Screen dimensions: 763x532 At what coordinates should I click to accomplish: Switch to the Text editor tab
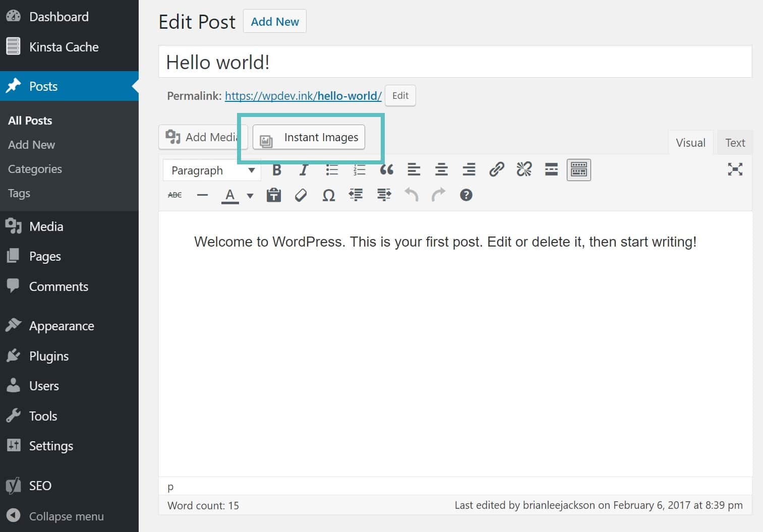[734, 142]
